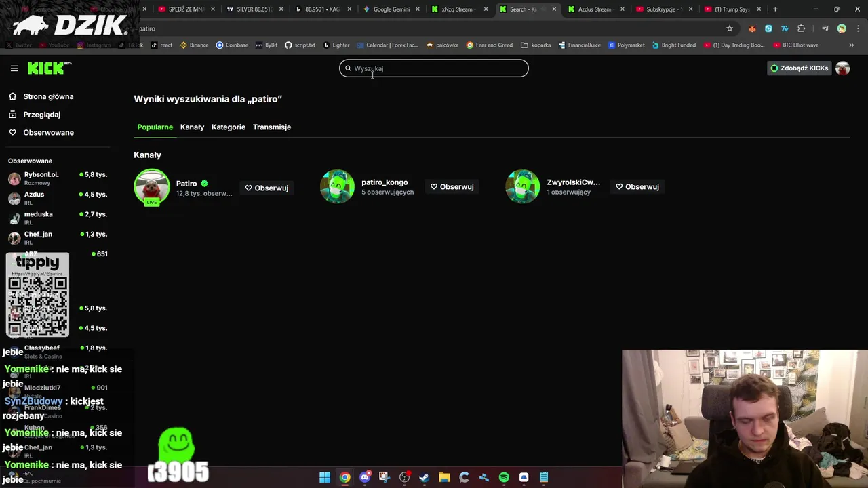Bookmark this page with star icon
Viewport: 868px width, 488px height.
pyautogui.click(x=730, y=28)
